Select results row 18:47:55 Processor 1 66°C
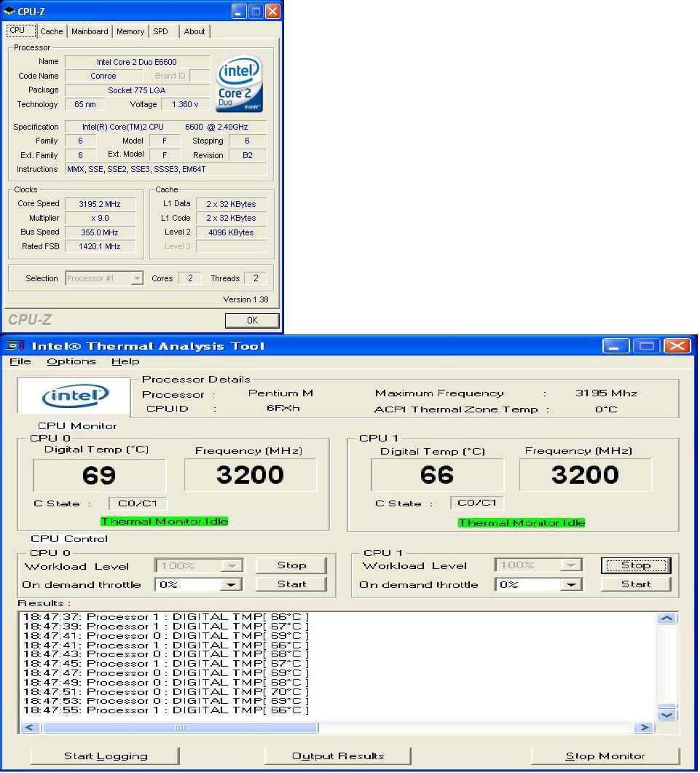 [165, 710]
